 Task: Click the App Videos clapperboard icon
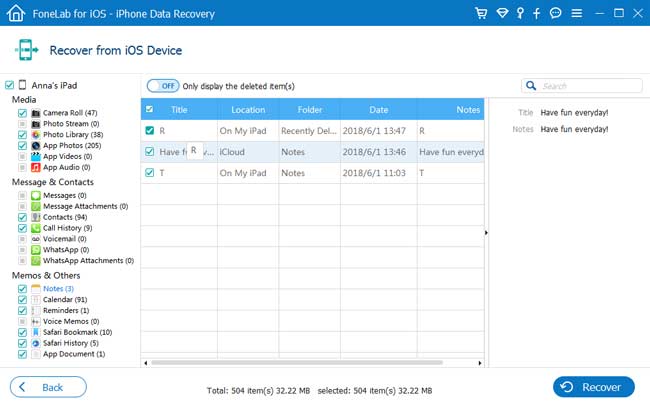pos(36,156)
